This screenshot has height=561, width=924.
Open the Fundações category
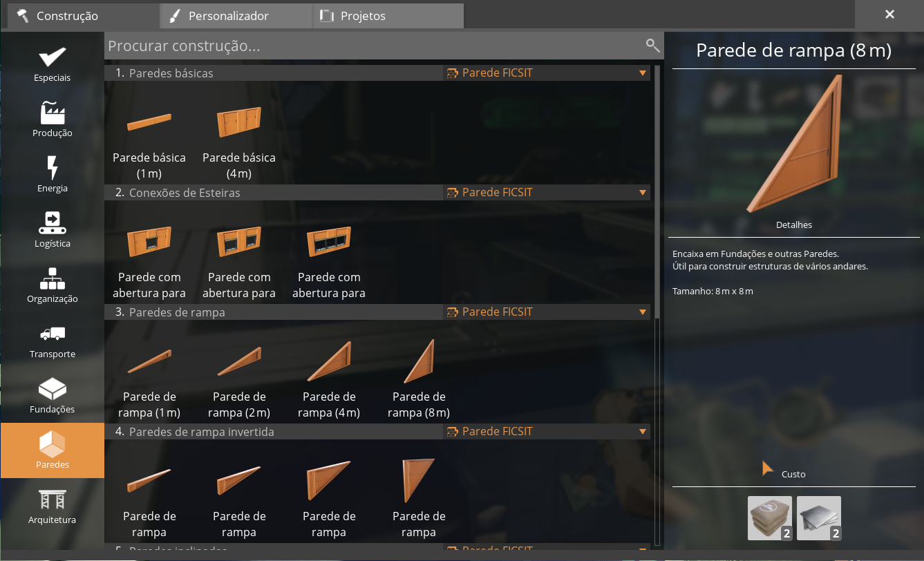click(53, 396)
